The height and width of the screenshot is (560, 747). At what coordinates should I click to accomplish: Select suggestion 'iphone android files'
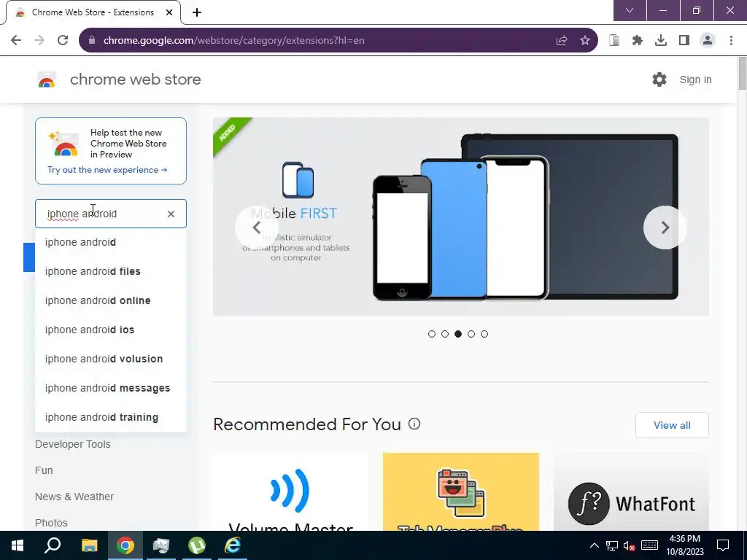click(x=111, y=271)
